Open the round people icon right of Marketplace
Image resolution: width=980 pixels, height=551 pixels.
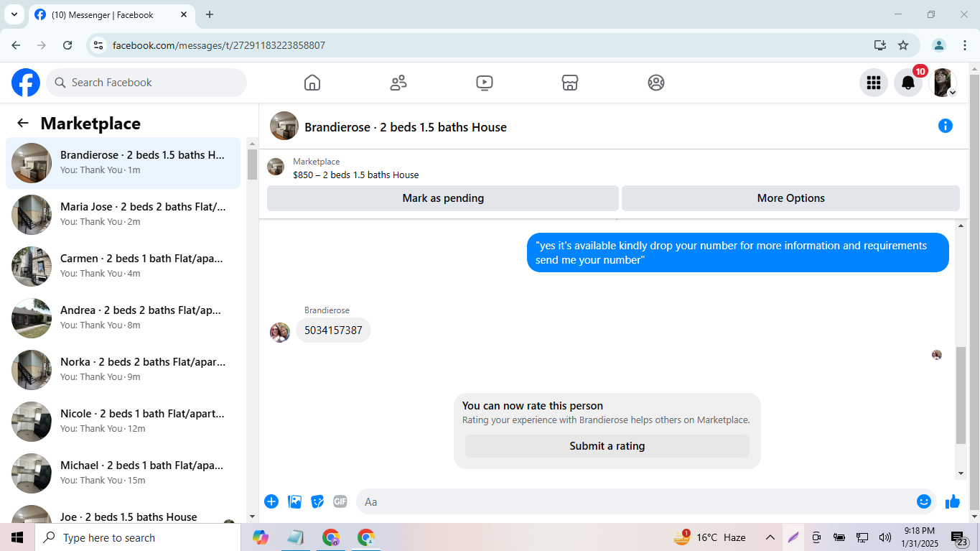coord(656,83)
